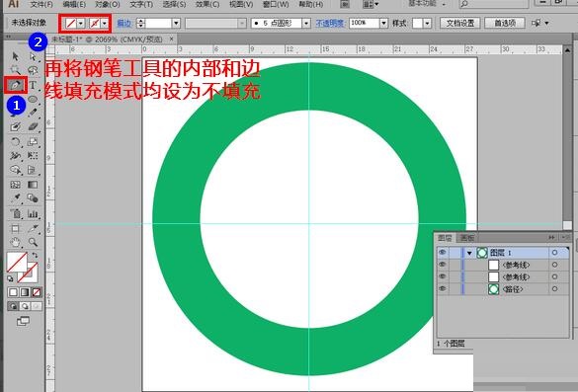Select the Hand tool
The width and height of the screenshot is (578, 392).
(x=15, y=242)
